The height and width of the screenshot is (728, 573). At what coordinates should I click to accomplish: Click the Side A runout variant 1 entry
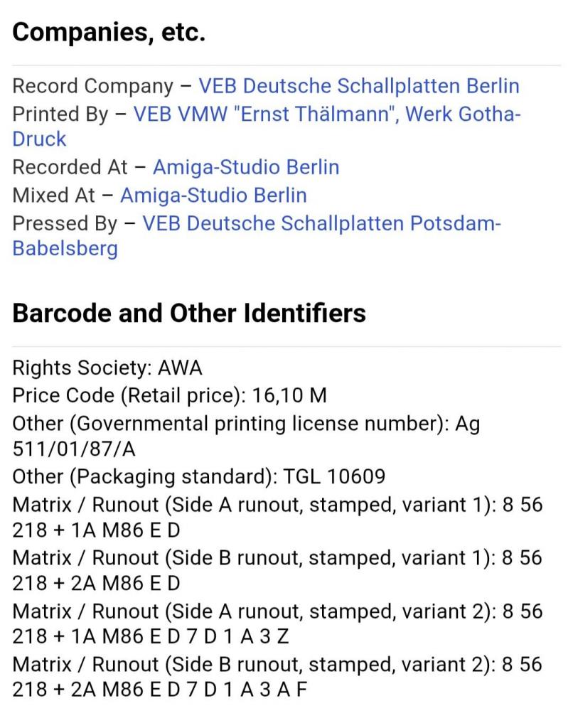click(x=277, y=505)
